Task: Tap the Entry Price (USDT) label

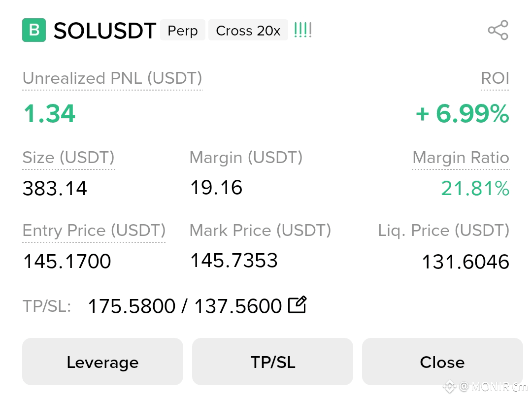Action: [x=94, y=231]
